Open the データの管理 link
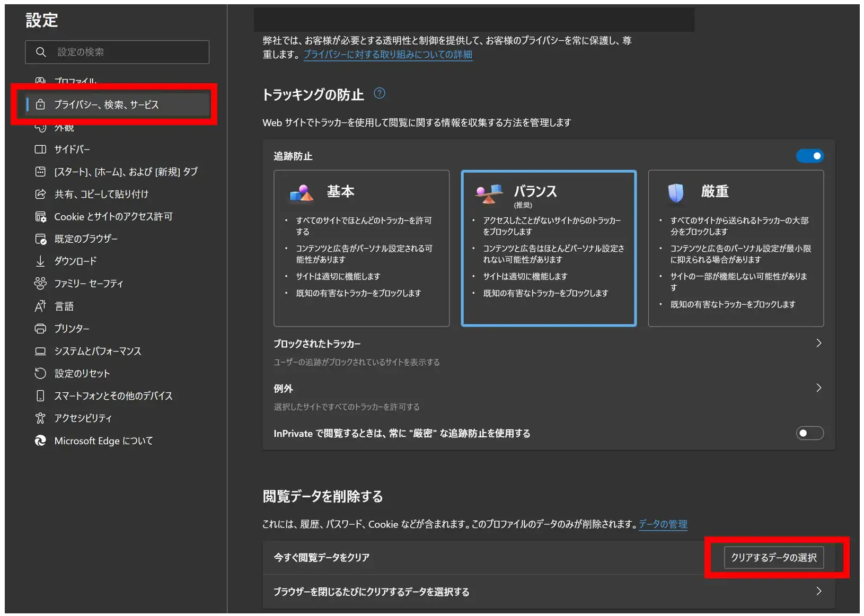 (663, 524)
